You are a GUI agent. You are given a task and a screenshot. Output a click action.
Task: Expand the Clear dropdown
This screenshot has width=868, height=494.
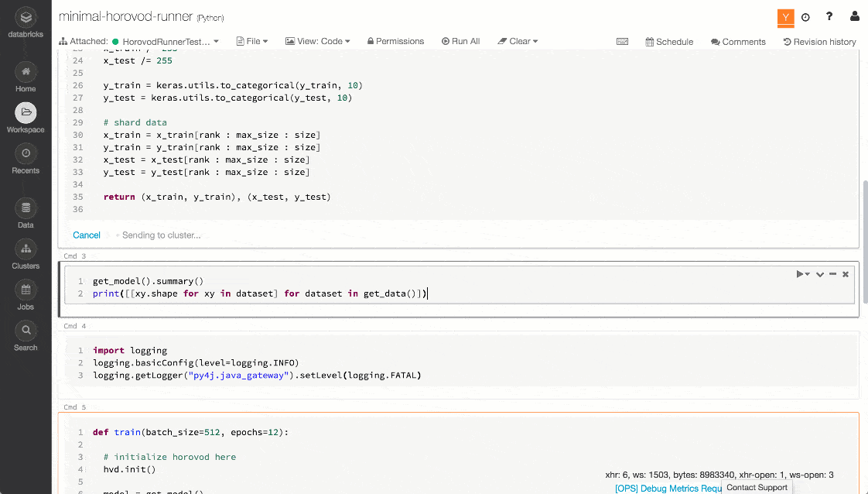click(x=518, y=42)
